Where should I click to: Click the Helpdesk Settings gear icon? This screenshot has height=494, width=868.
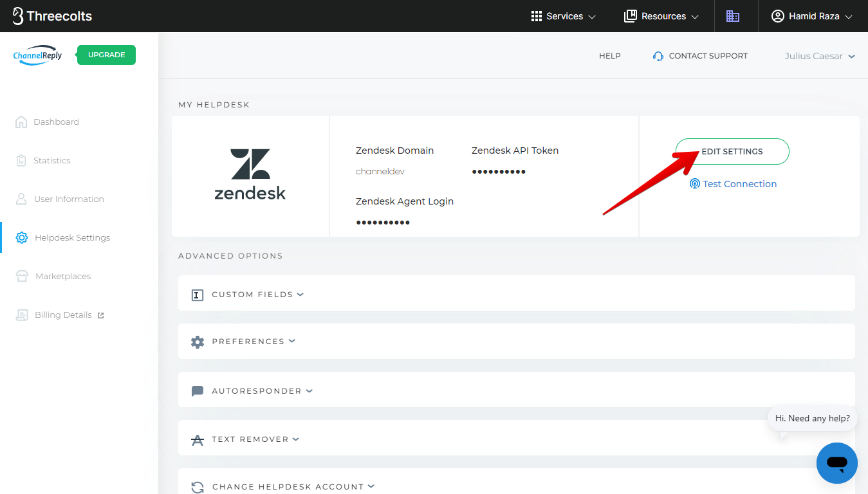coord(22,237)
